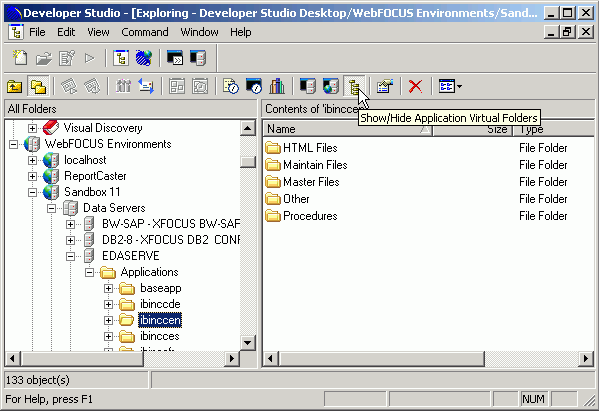Expand the Visual Discovery tree node
Image resolution: width=599 pixels, height=411 pixels.
click(32, 128)
